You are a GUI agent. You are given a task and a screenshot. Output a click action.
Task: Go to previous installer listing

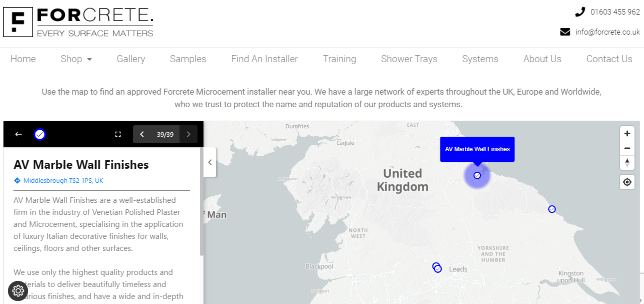tap(142, 134)
